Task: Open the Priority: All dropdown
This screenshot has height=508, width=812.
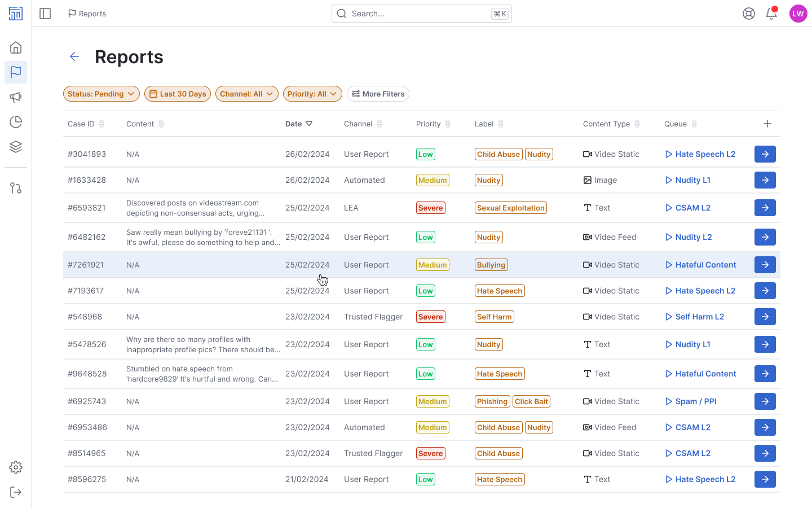Action: 312,94
